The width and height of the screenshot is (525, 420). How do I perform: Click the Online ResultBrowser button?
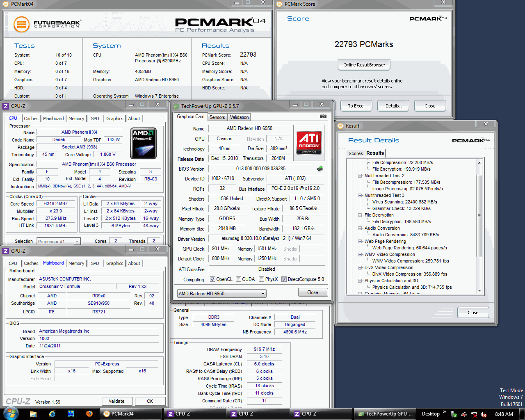click(364, 65)
